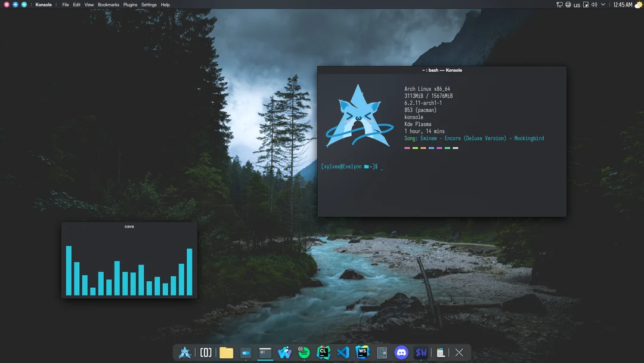Open the calendar by clicking the clock
The image size is (644, 363).
[x=624, y=4]
